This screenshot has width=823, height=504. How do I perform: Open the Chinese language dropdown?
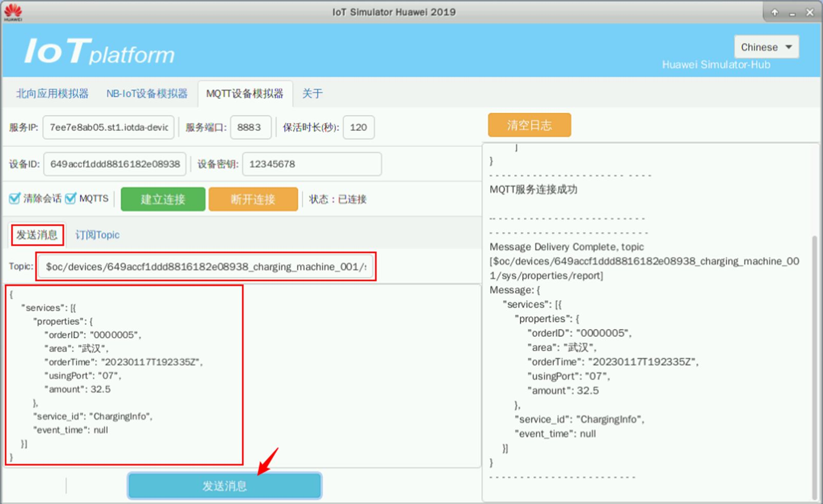coord(766,47)
